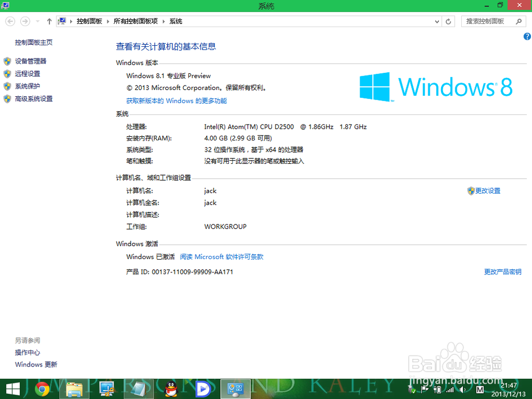Click the product ID 00137-11009-99909-AA171 text
Image resolution: width=532 pixels, height=399 pixels.
pyautogui.click(x=193, y=272)
